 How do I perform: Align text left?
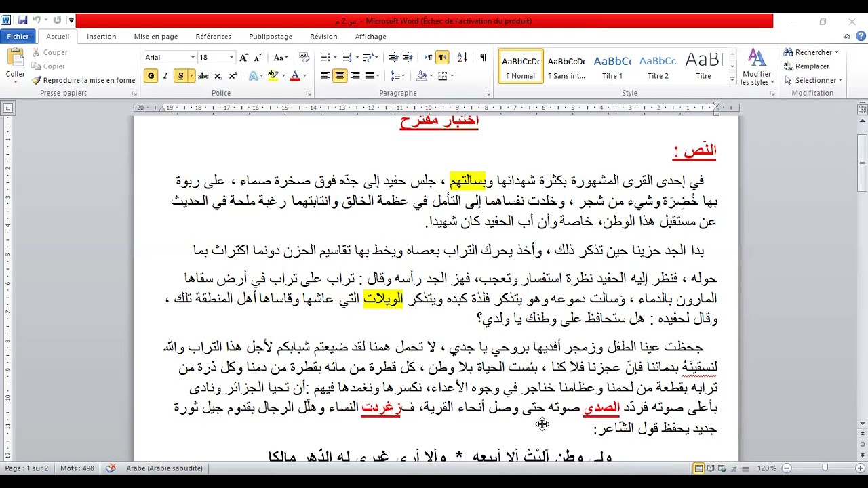point(325,76)
